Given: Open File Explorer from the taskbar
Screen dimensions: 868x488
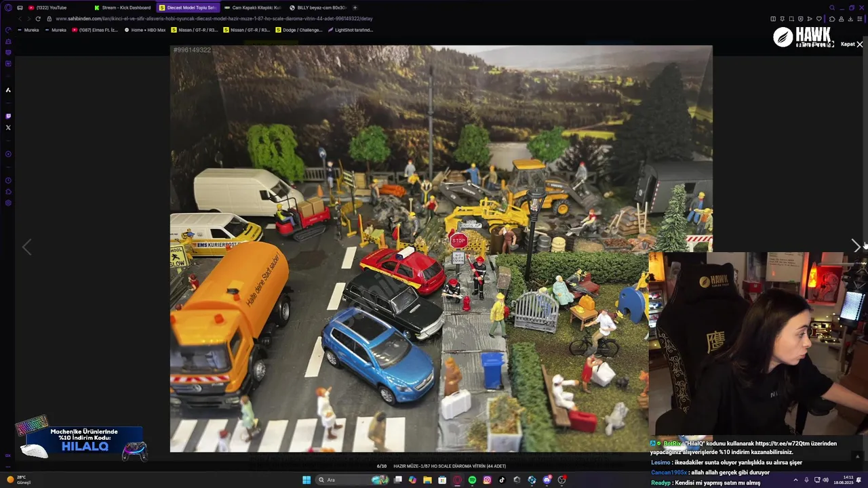Looking at the screenshot, I should (427, 480).
